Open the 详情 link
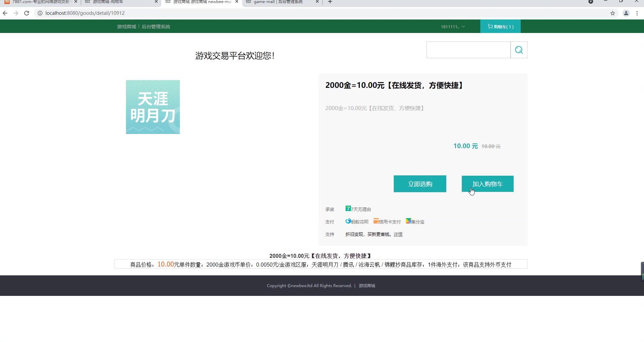The image size is (644, 342). (398, 234)
